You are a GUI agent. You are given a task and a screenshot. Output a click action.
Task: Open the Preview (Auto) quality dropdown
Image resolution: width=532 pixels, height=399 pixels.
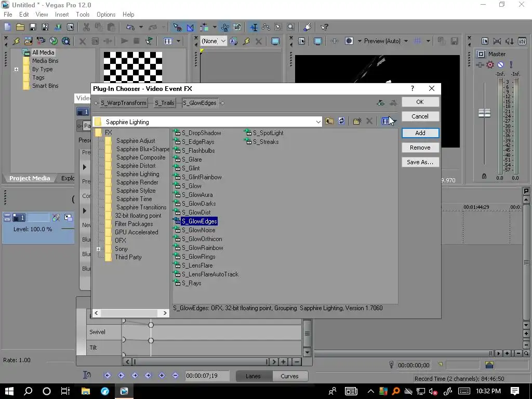[x=406, y=41]
